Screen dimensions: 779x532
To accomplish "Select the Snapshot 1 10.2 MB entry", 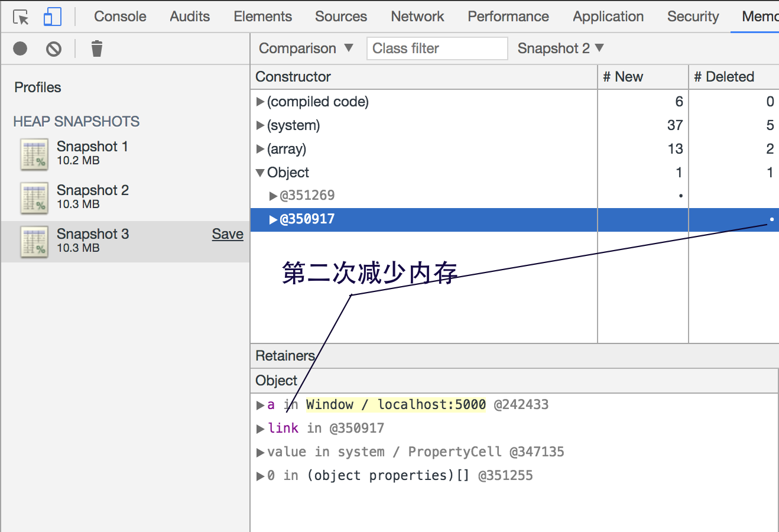I will [x=125, y=154].
